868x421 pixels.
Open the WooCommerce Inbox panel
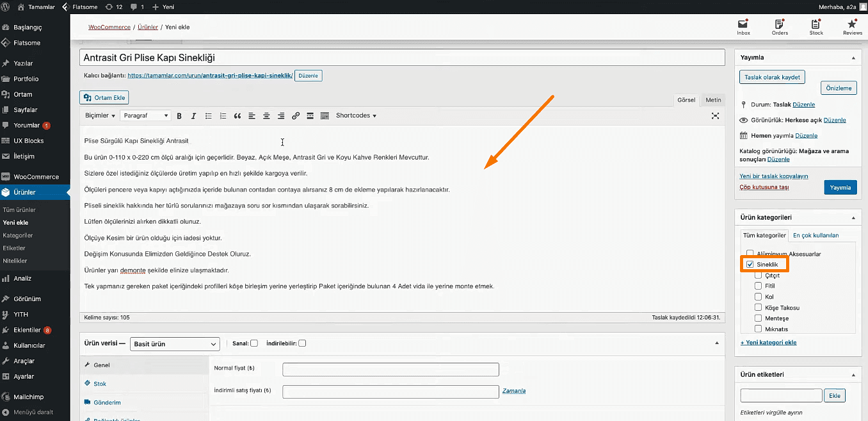click(x=743, y=27)
